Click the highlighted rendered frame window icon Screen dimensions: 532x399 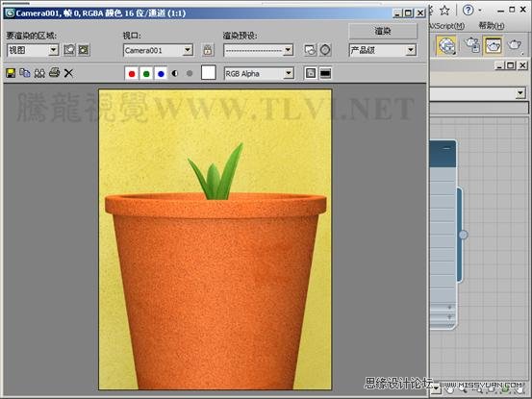coord(493,45)
